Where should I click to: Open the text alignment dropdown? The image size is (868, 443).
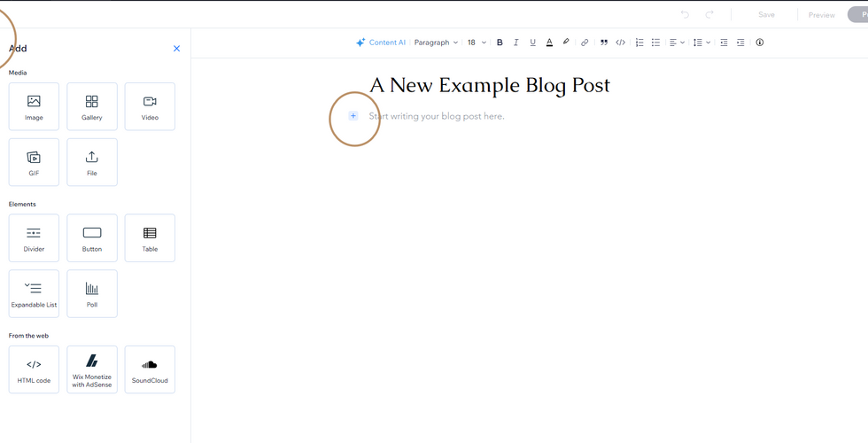click(677, 43)
